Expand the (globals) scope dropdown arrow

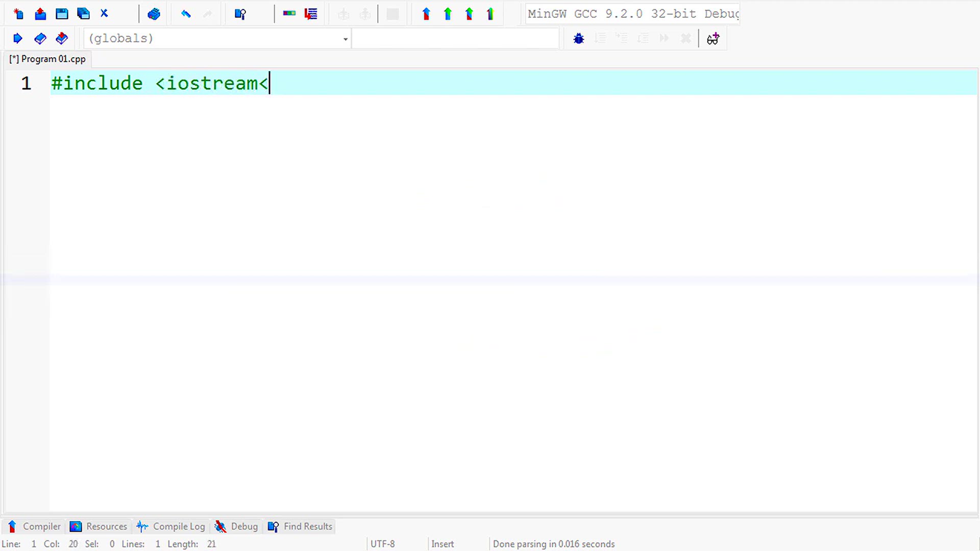tap(346, 39)
